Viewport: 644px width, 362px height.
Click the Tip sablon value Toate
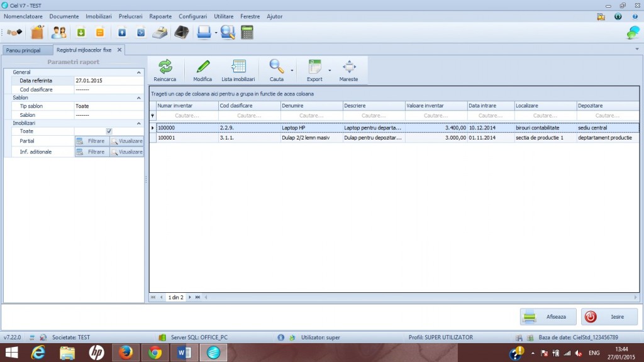pyautogui.click(x=109, y=106)
